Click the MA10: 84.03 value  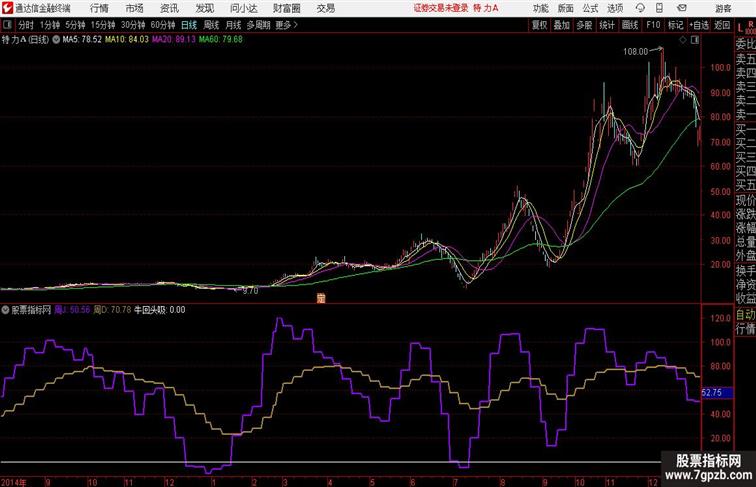[x=127, y=40]
